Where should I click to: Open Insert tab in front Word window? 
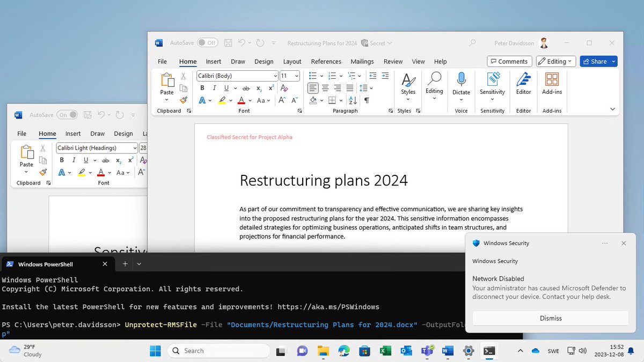click(x=214, y=61)
